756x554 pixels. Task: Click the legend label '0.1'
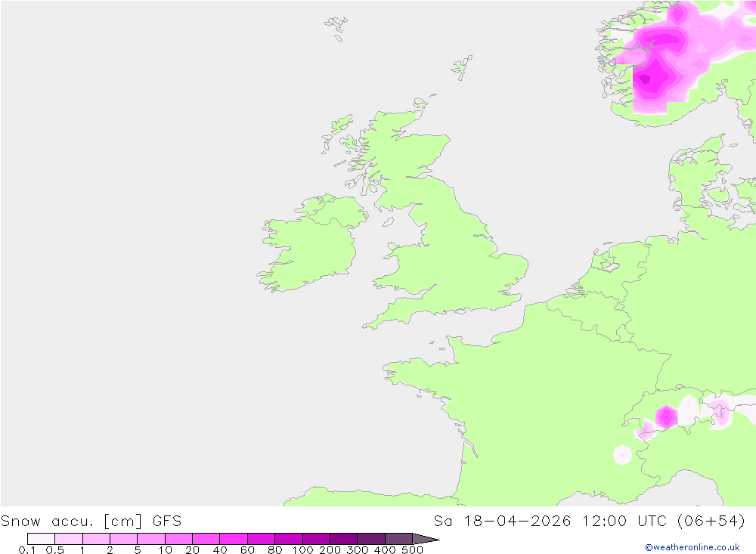27,549
